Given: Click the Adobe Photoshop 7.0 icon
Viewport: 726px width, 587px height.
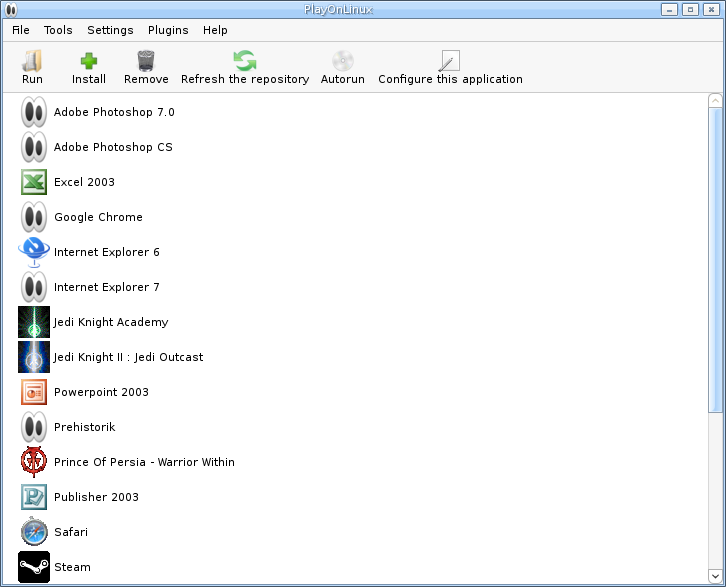Looking at the screenshot, I should click(34, 112).
